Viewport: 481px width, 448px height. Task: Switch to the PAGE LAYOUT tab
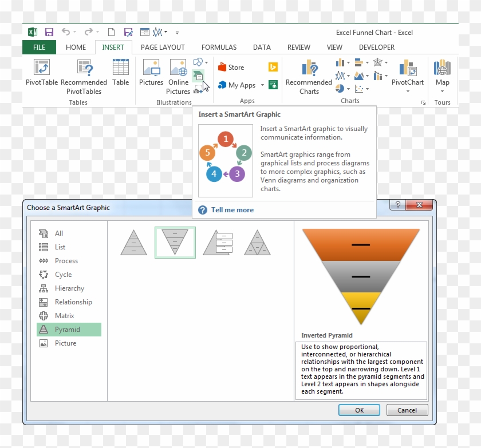pyautogui.click(x=163, y=47)
